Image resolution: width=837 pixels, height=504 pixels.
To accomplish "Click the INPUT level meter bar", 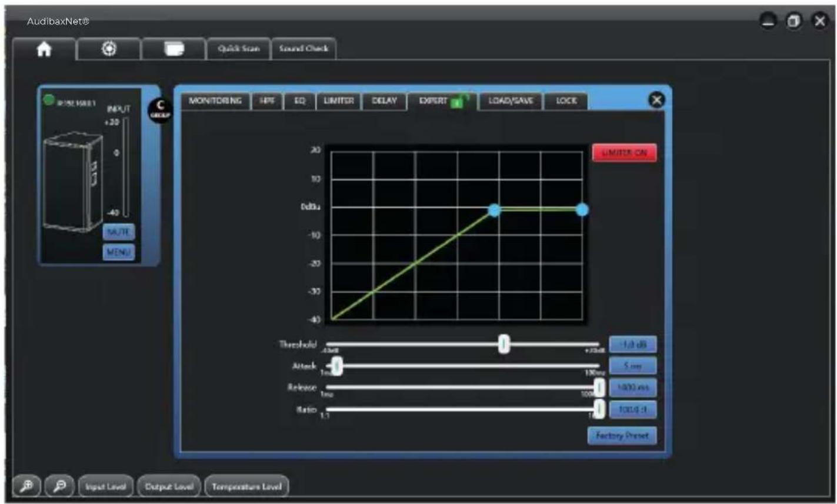I will pos(125,167).
